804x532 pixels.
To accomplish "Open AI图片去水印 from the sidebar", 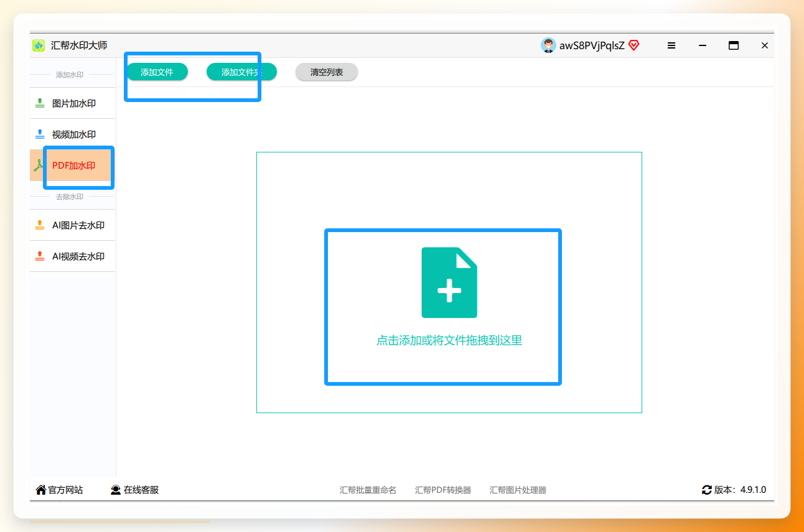I will [73, 225].
